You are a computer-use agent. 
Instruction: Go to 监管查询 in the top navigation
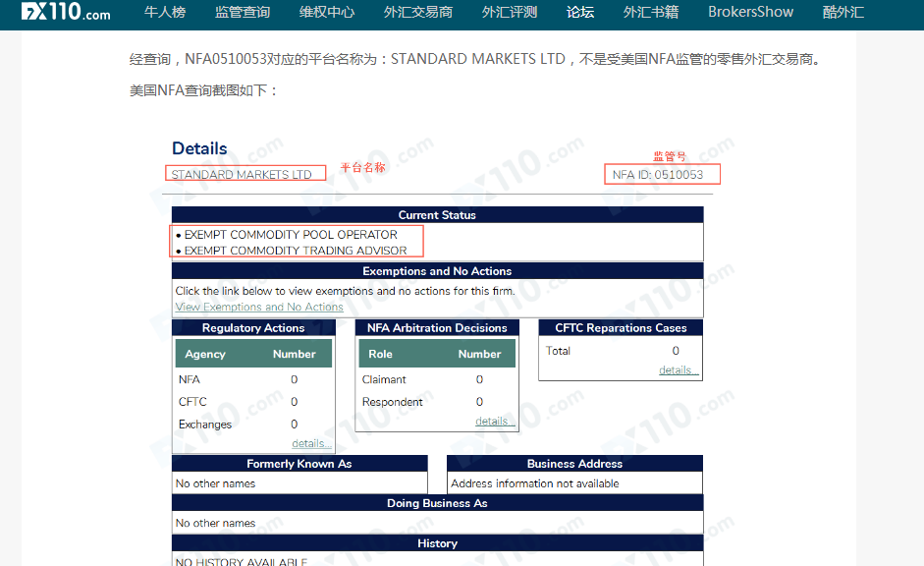243,13
